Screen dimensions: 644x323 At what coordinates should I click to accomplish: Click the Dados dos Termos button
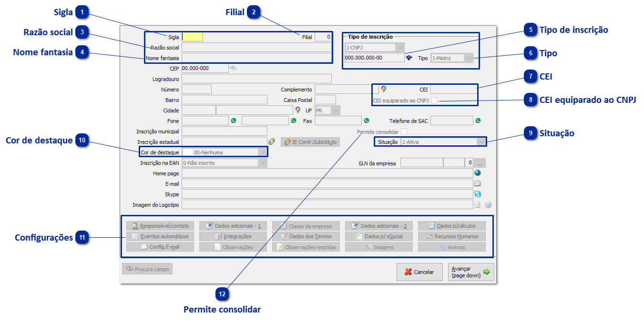(x=306, y=236)
